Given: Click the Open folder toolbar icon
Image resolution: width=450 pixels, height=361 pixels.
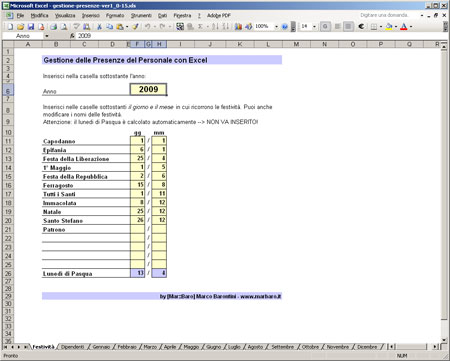Looking at the screenshot, I should pos(20,27).
